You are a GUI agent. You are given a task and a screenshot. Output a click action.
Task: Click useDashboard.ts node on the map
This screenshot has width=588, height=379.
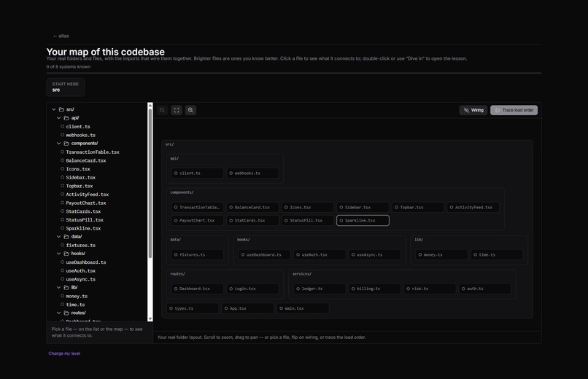click(x=264, y=254)
